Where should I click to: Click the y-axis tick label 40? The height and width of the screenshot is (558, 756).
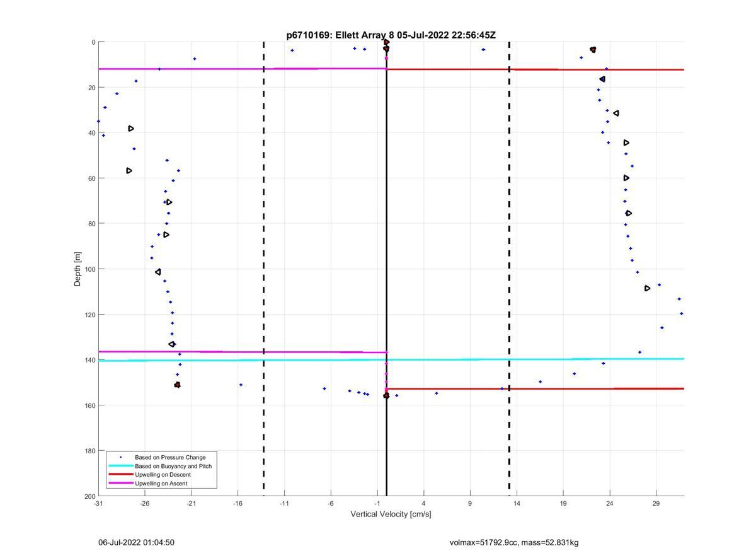point(92,133)
